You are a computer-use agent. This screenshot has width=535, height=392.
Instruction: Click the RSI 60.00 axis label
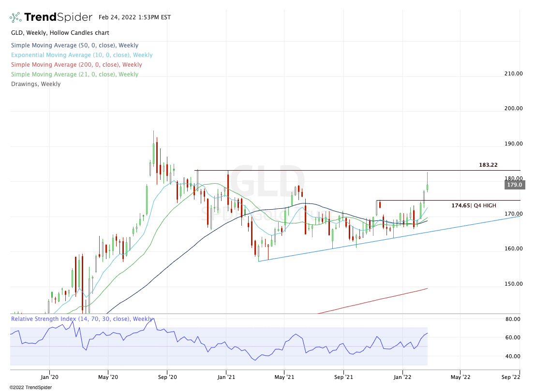tap(513, 337)
